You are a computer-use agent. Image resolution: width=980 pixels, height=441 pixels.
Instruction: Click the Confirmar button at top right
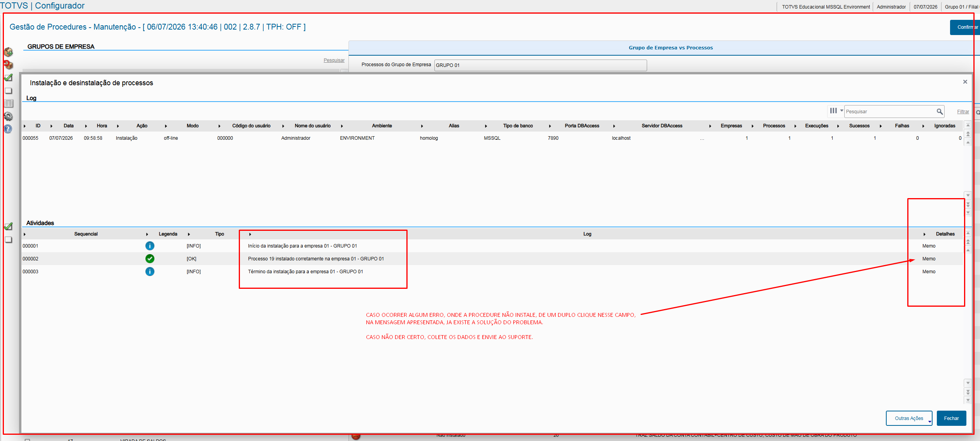[x=965, y=27]
